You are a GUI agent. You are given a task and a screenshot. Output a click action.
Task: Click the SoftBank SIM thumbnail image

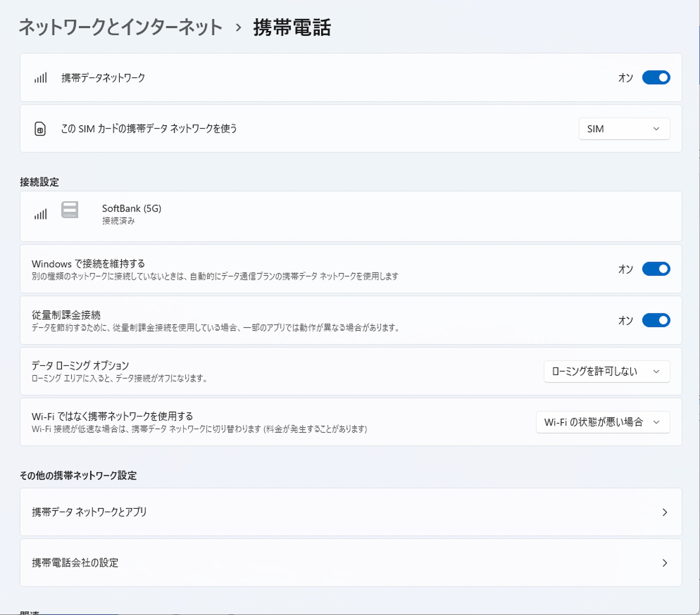coord(69,210)
